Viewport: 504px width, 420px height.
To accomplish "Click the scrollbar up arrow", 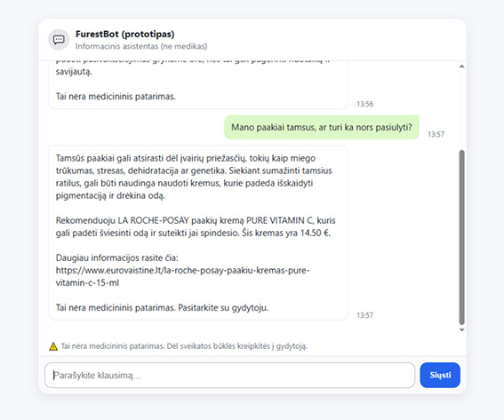I will [x=461, y=66].
